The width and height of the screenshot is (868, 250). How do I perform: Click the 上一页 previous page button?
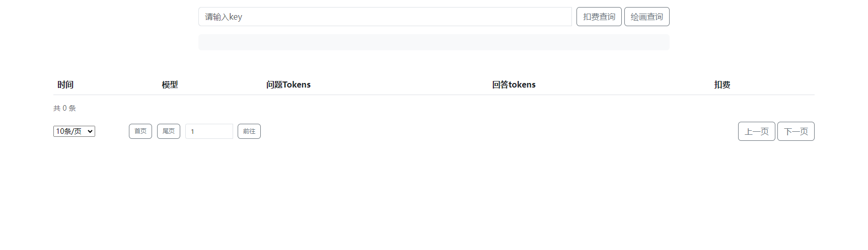tap(757, 131)
